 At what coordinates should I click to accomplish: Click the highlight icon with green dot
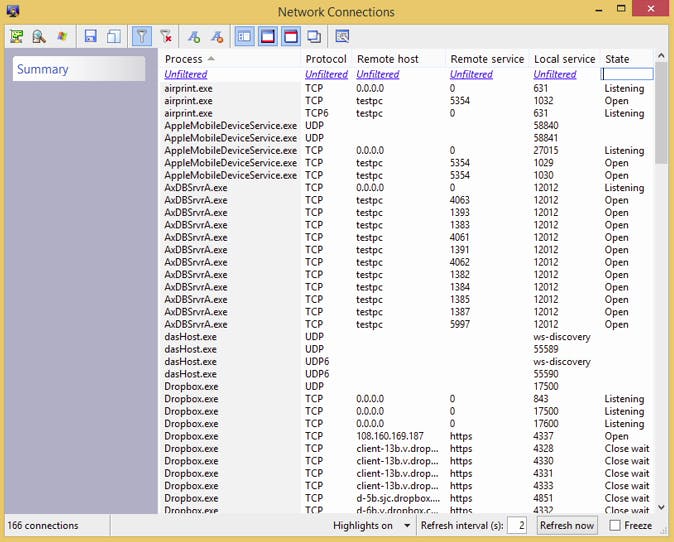click(193, 36)
